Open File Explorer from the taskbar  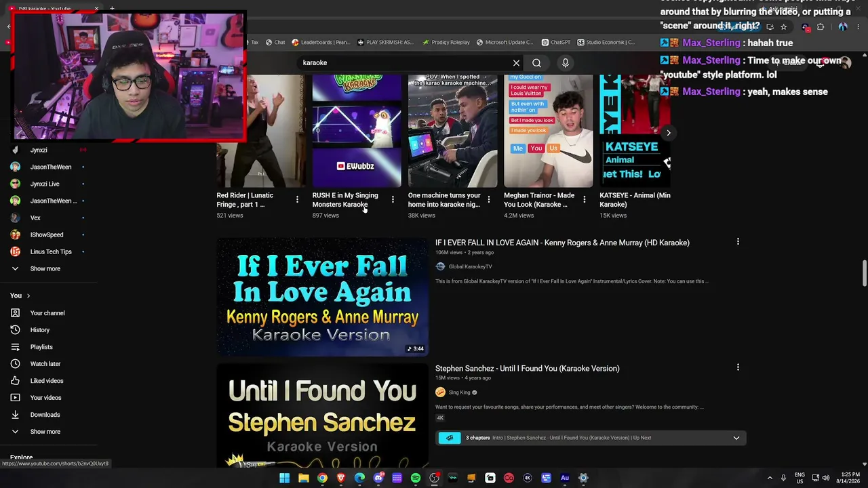click(x=303, y=478)
